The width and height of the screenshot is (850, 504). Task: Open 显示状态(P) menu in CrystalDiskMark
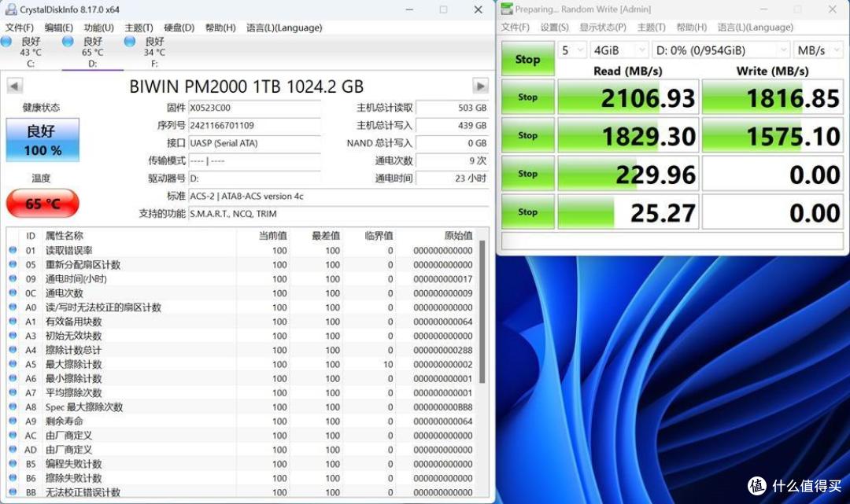pyautogui.click(x=603, y=27)
